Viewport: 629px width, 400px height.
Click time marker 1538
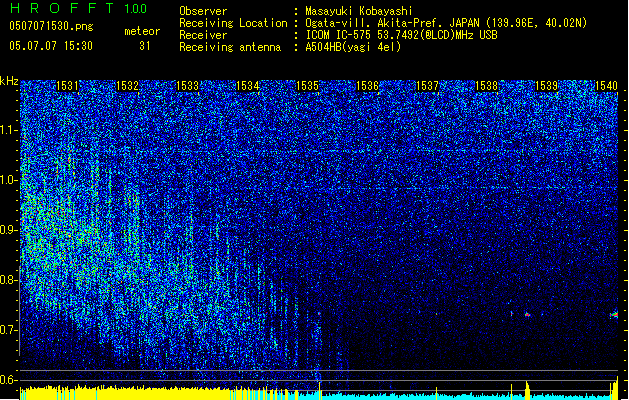click(487, 86)
